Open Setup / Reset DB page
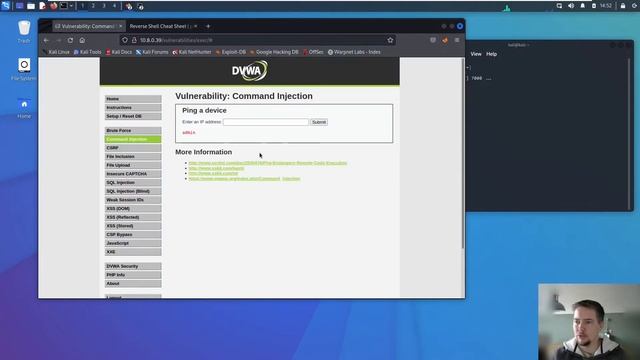Viewport: 640px width, 360px height. coord(133,116)
